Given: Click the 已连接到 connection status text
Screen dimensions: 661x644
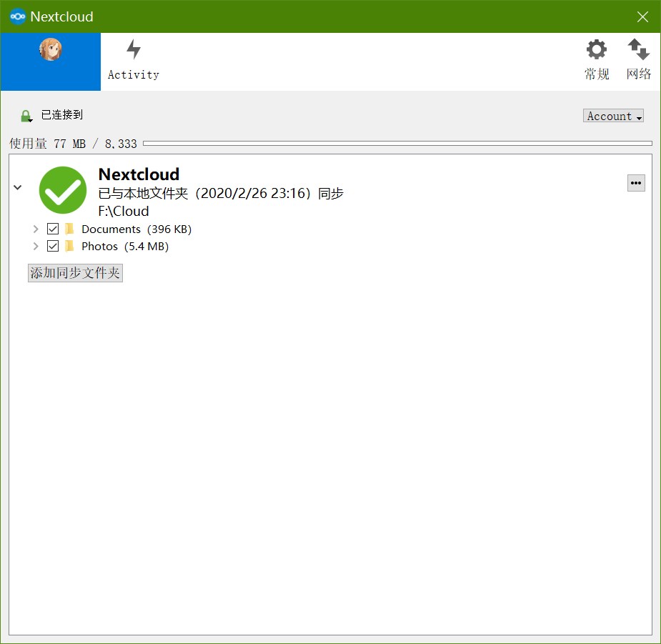Looking at the screenshot, I should [62, 114].
